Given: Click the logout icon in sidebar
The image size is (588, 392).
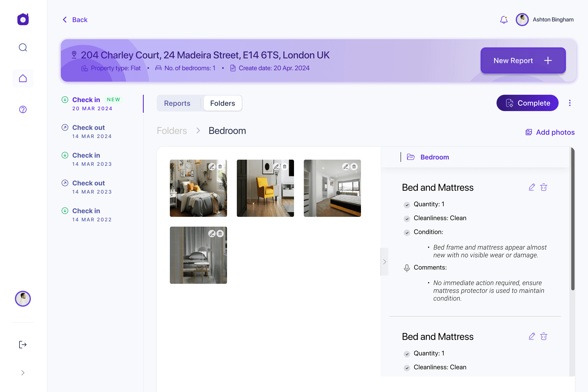Looking at the screenshot, I should click(23, 344).
